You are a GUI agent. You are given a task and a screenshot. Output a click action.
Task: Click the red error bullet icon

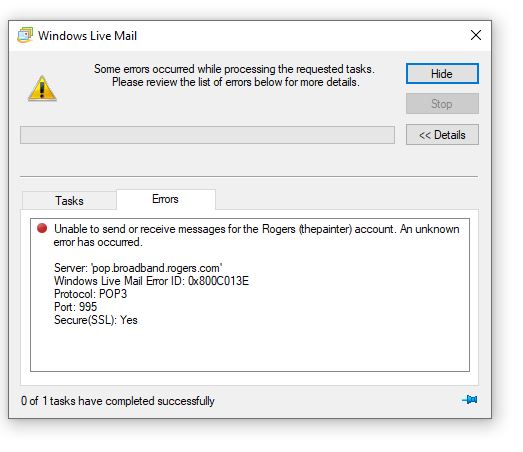(x=42, y=228)
